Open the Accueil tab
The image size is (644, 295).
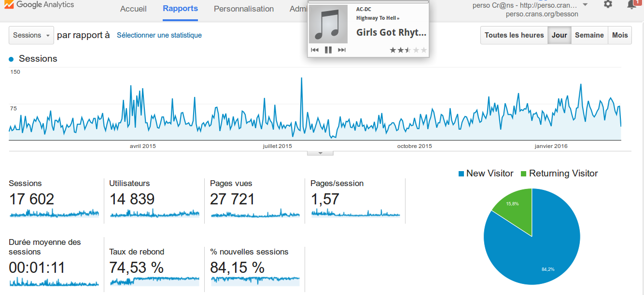tap(133, 9)
